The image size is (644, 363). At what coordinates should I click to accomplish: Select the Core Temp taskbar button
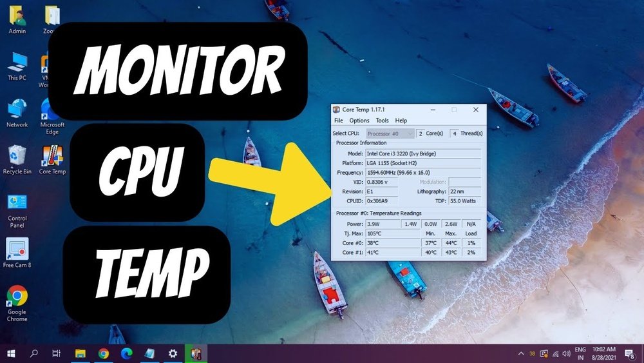tap(196, 353)
